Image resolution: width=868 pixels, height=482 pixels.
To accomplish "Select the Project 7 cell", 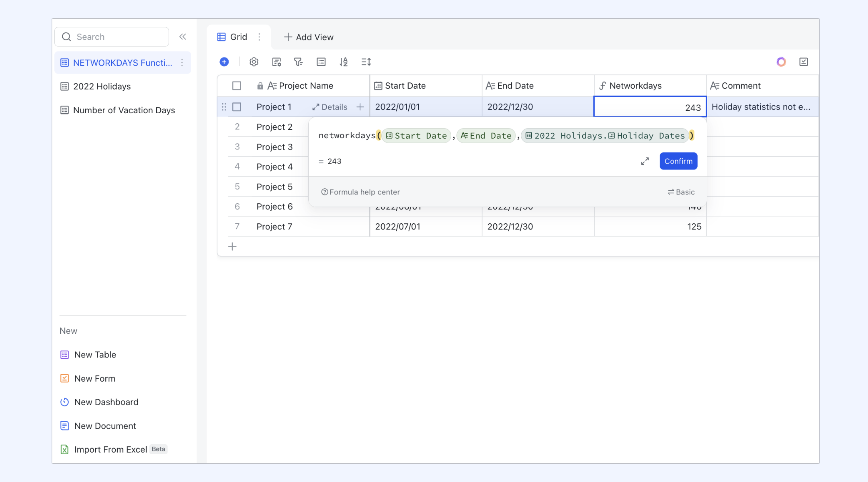I will (x=310, y=227).
